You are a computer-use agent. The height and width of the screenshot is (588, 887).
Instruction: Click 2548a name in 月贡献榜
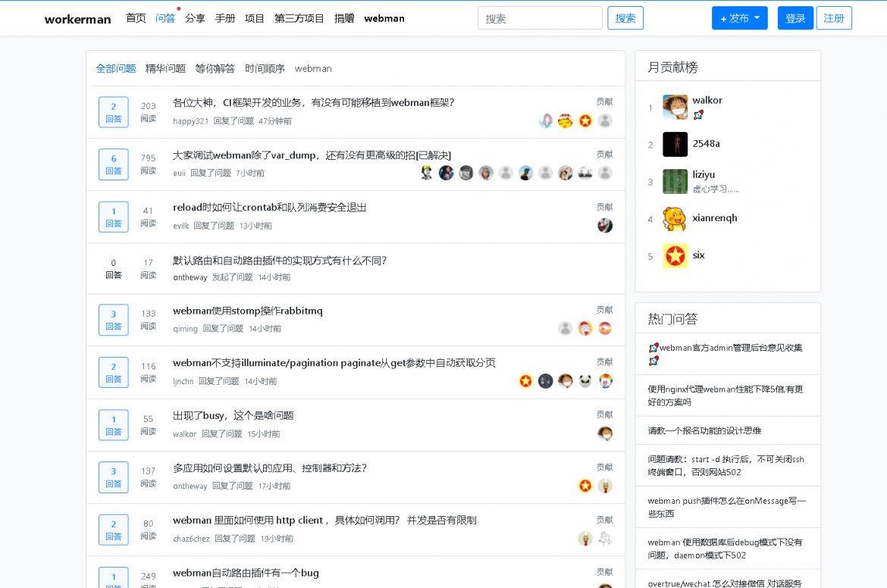(x=706, y=144)
